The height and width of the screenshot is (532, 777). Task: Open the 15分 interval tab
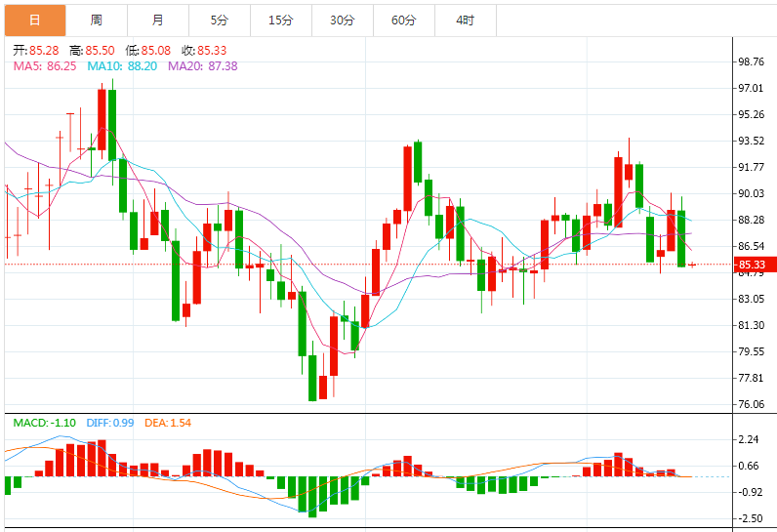[280, 20]
